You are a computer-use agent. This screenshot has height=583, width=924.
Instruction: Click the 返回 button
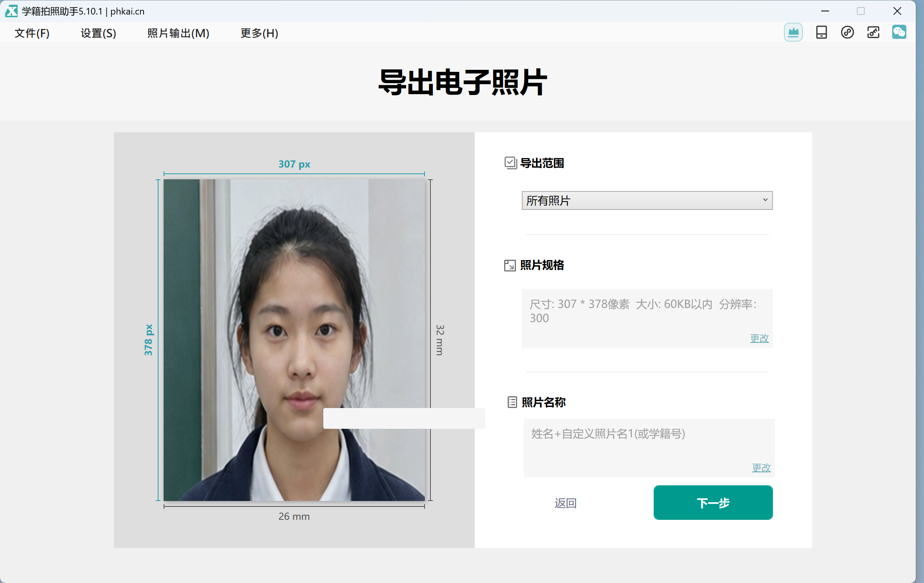click(565, 503)
